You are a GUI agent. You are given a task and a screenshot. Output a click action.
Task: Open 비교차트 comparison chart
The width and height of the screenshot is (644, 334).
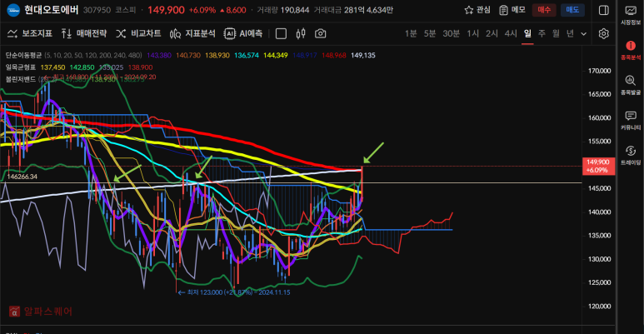click(x=138, y=33)
